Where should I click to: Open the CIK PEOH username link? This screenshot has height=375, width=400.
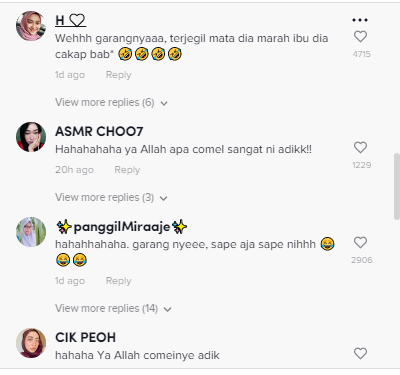85,337
